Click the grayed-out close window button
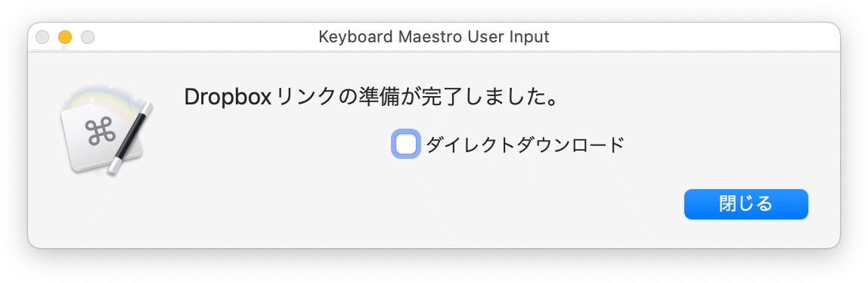868x283 pixels. click(42, 37)
